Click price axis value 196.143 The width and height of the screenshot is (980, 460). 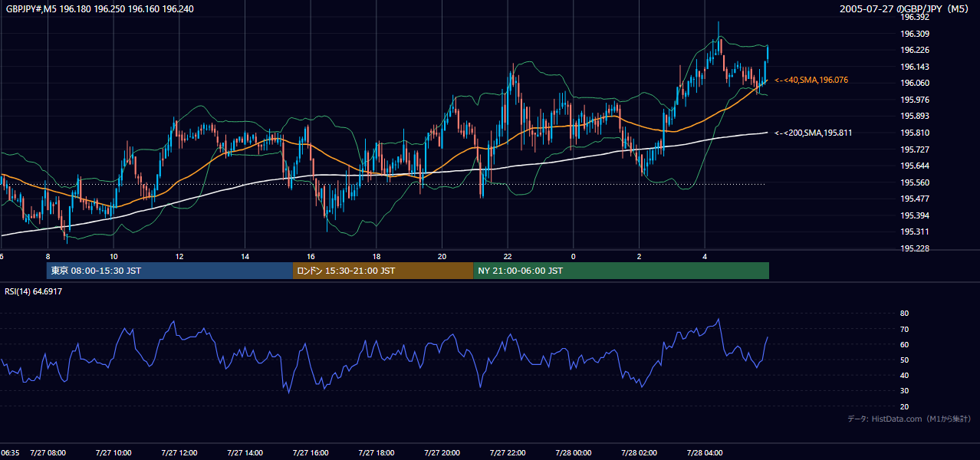[x=914, y=67]
